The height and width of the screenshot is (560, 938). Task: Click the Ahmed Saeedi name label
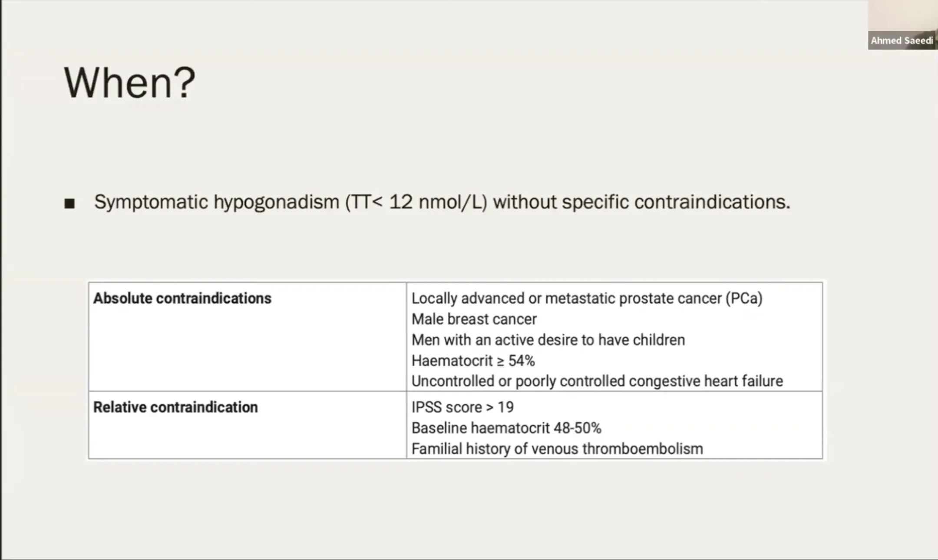(902, 41)
